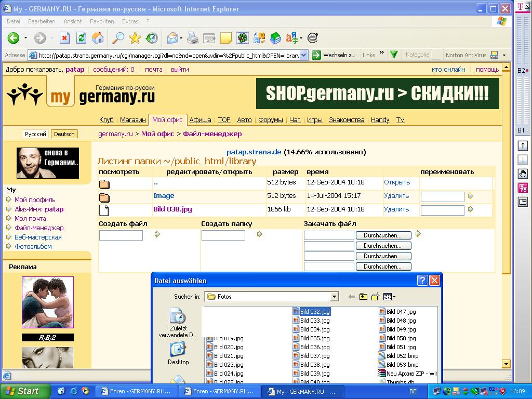This screenshot has width=532, height=399.
Task: Click the green checkmark icon next to Links
Action: [x=394, y=55]
